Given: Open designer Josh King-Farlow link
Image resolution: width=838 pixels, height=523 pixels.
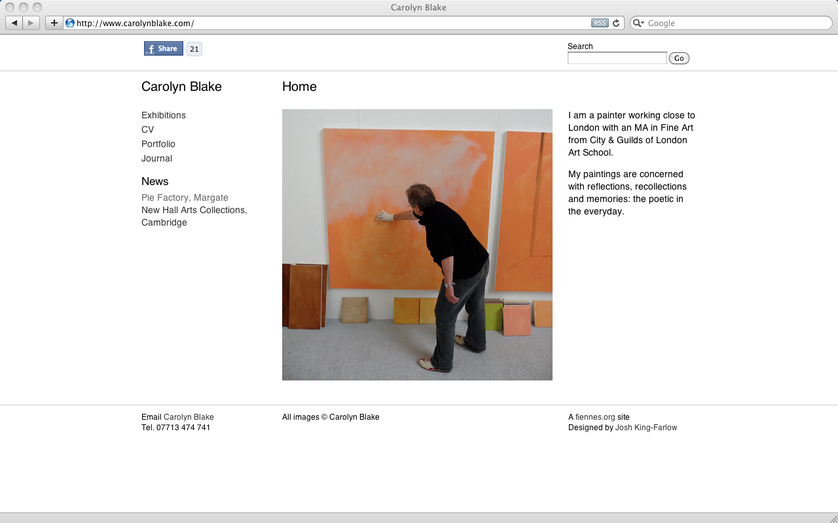Looking at the screenshot, I should click(x=646, y=427).
